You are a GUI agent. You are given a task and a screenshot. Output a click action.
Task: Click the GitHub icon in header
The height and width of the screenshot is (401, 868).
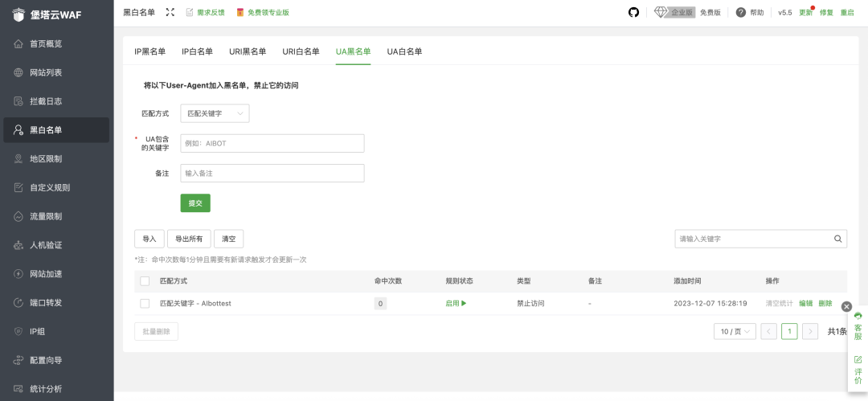[633, 12]
